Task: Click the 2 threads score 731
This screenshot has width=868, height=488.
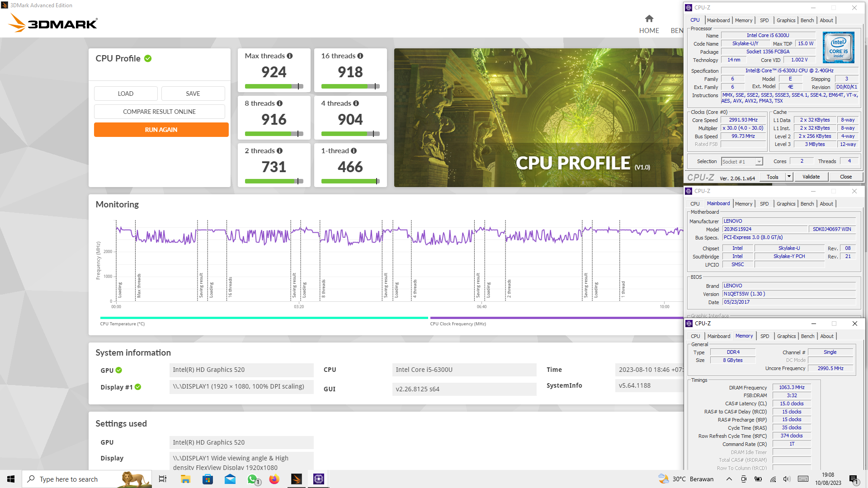Action: pyautogui.click(x=274, y=167)
